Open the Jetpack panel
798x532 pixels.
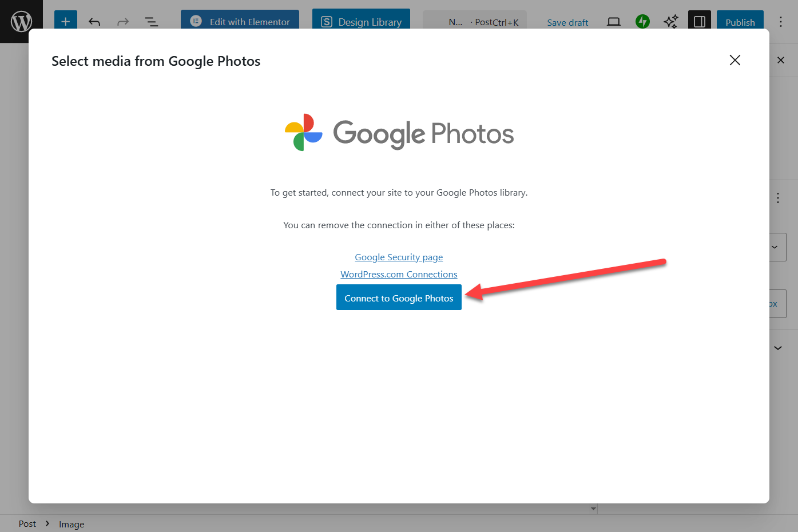(x=642, y=22)
